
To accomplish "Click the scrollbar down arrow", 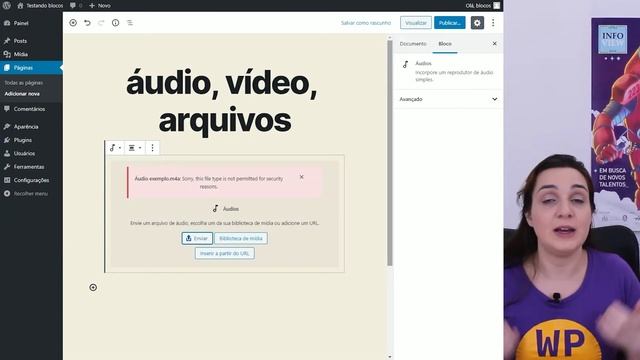I will click(x=390, y=357).
